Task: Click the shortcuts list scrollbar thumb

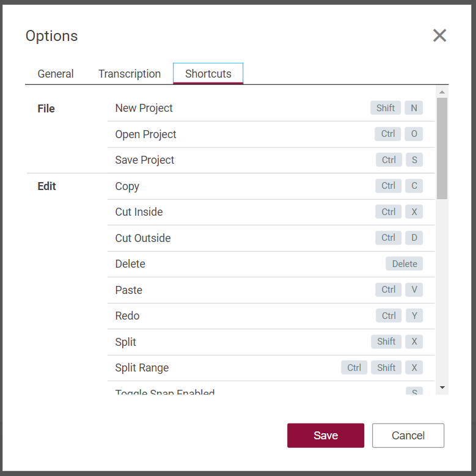Action: point(442,148)
